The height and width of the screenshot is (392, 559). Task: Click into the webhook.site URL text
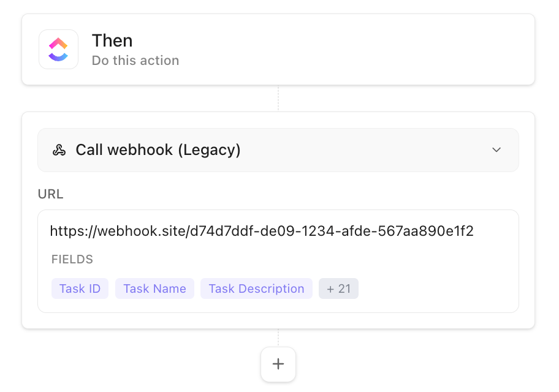coord(262,231)
